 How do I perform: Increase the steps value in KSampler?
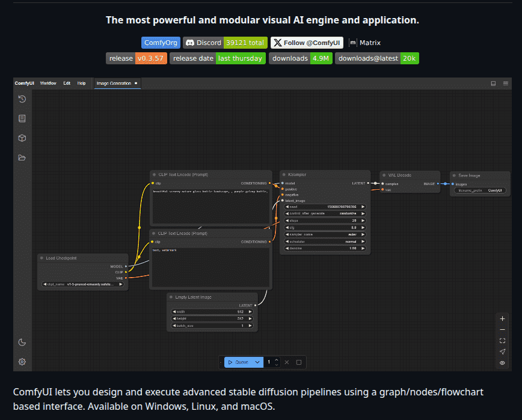pyautogui.click(x=363, y=221)
